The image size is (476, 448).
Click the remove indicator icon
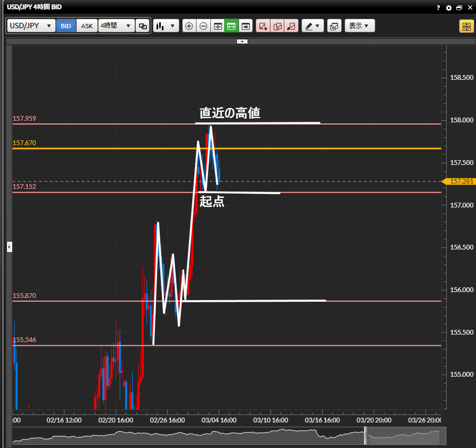(x=291, y=26)
